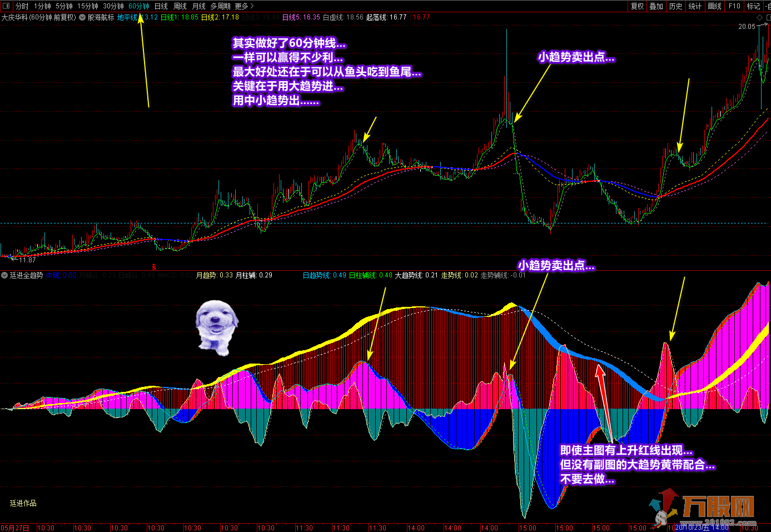The height and width of the screenshot is (532, 771).
Task: Click the diamond icon at chart top-right
Action: coord(760,18)
